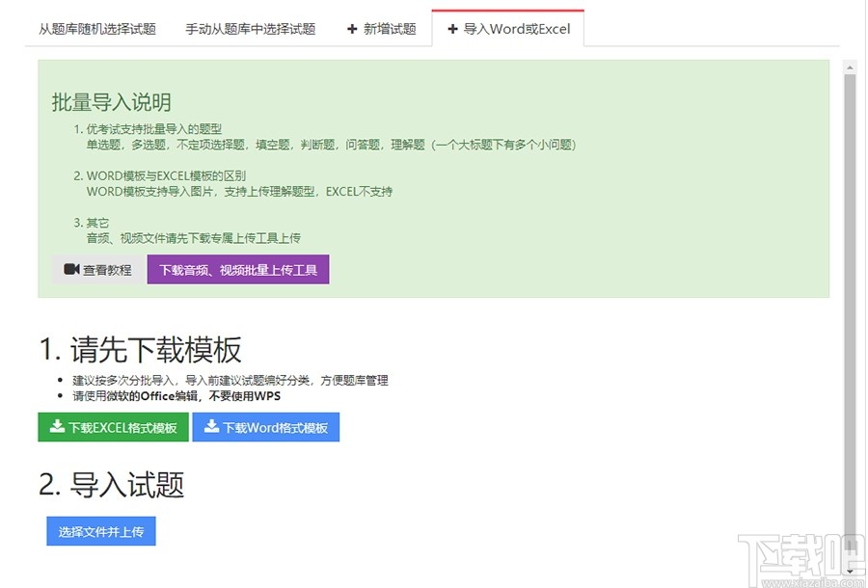Switch to the 手动从题库中选择试题 tab
Viewport: 868px width, 588px height.
[x=249, y=29]
